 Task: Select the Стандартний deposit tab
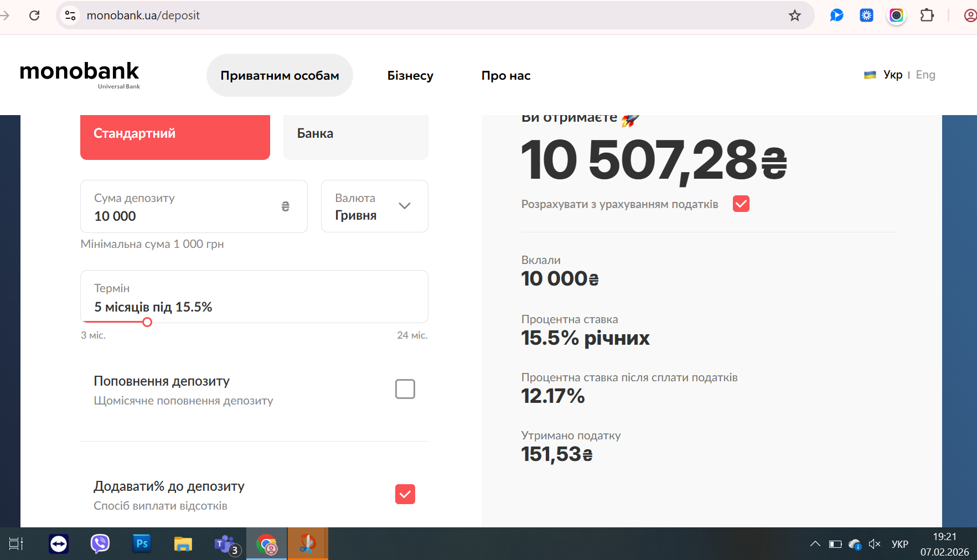175,136
